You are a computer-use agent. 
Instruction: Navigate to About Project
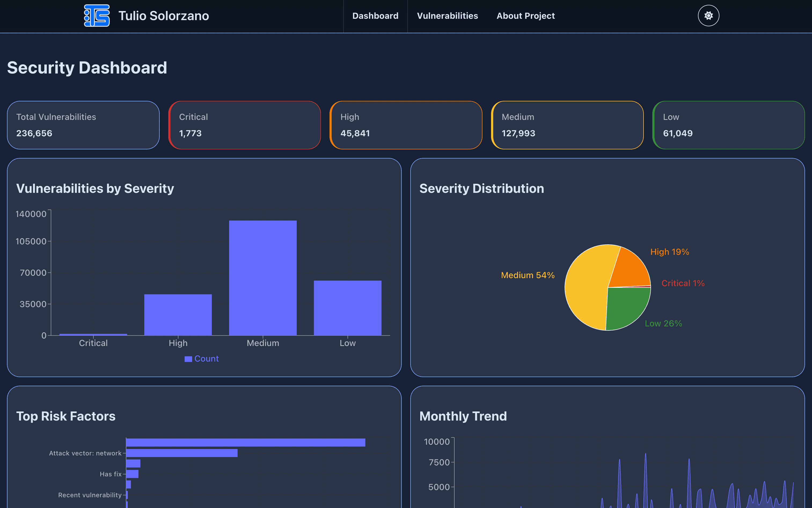[x=525, y=16]
